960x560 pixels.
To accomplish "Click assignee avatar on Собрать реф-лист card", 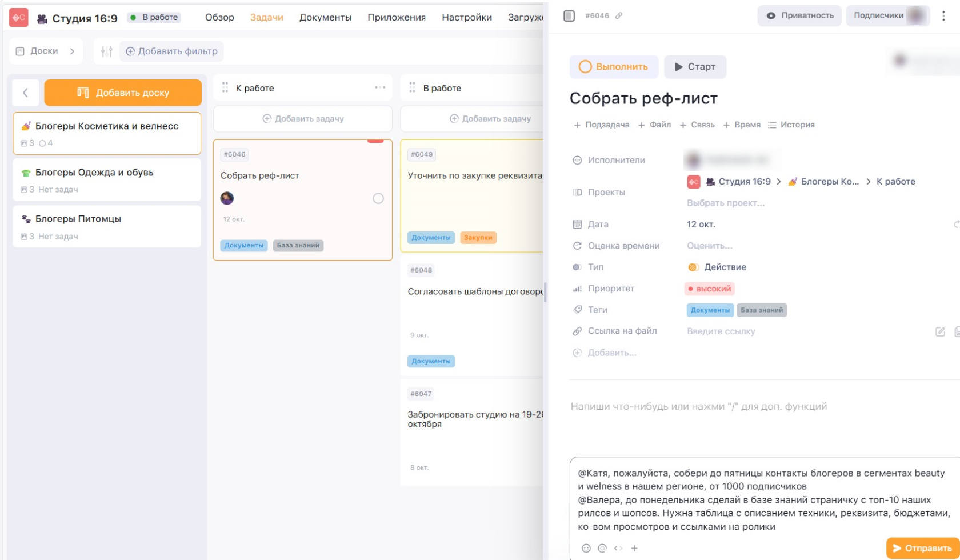I will tap(227, 198).
